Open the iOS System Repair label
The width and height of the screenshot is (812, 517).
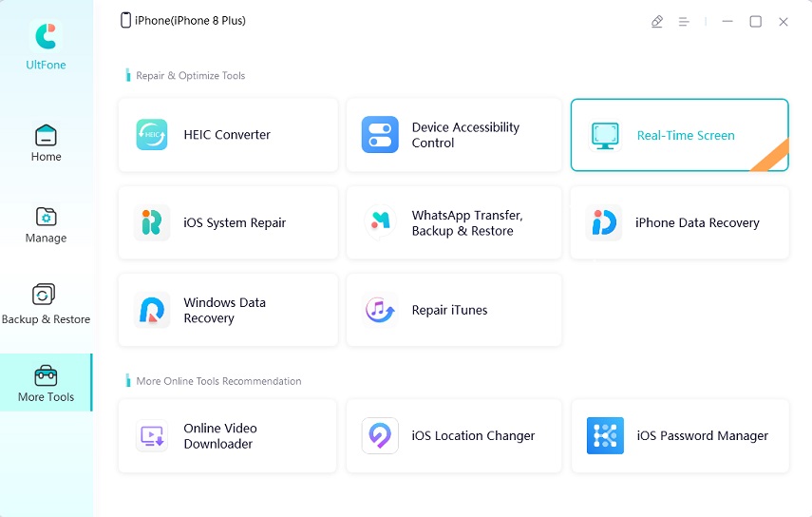tap(235, 222)
